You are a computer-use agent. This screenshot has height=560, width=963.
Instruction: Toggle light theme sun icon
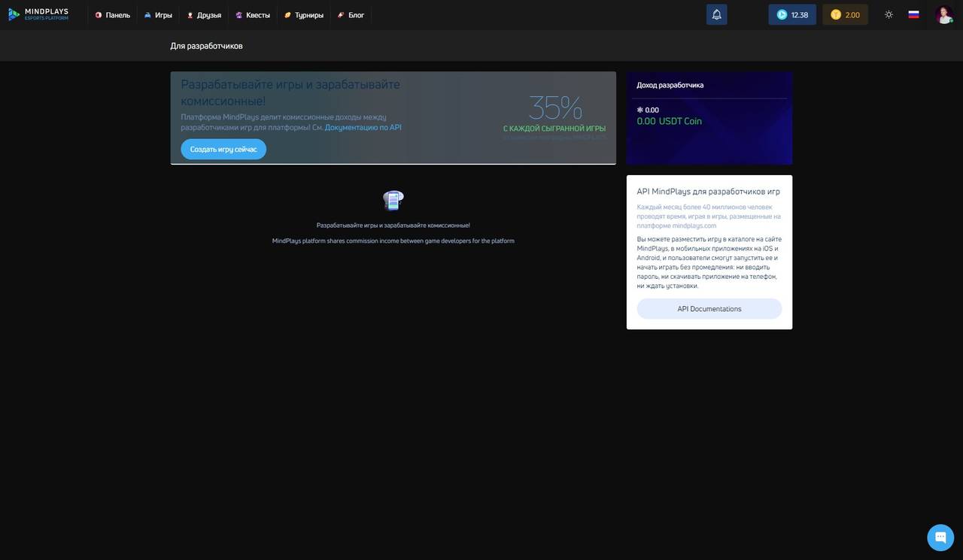click(x=889, y=14)
